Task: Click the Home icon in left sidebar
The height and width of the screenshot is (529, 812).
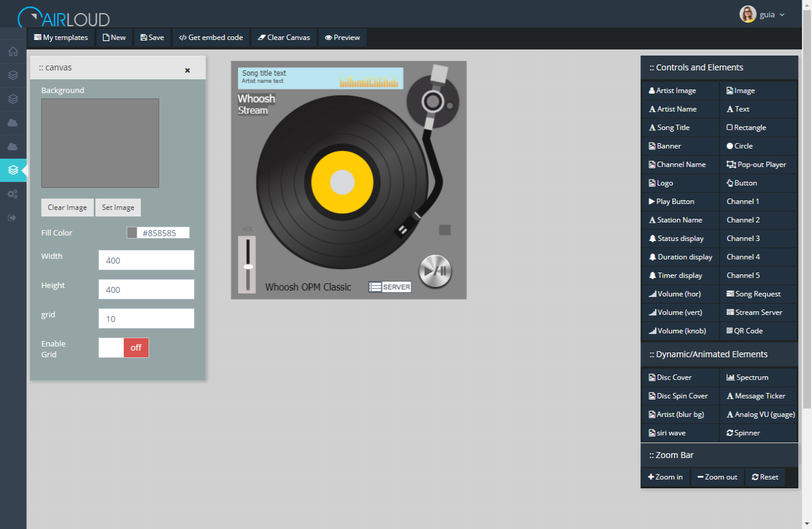Action: pos(13,51)
